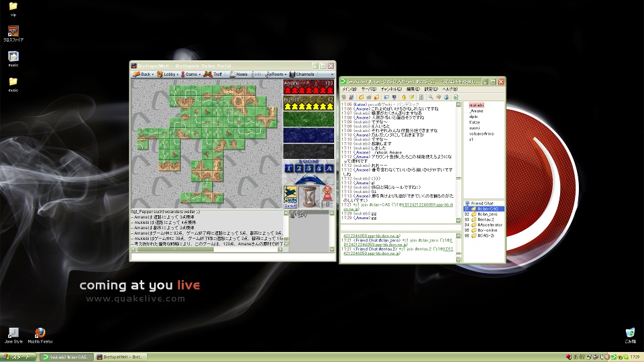644x362 pixels.
Task: Click the magnifier search icon in IRC toolbar
Action: click(431, 97)
